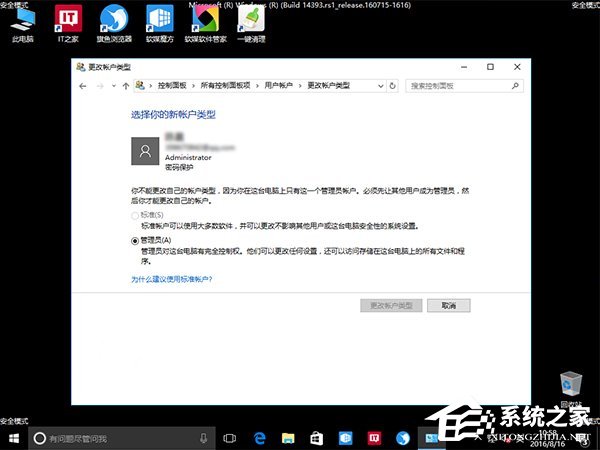600x450 pixels.
Task: Open the Store from the taskbar
Action: point(316,438)
